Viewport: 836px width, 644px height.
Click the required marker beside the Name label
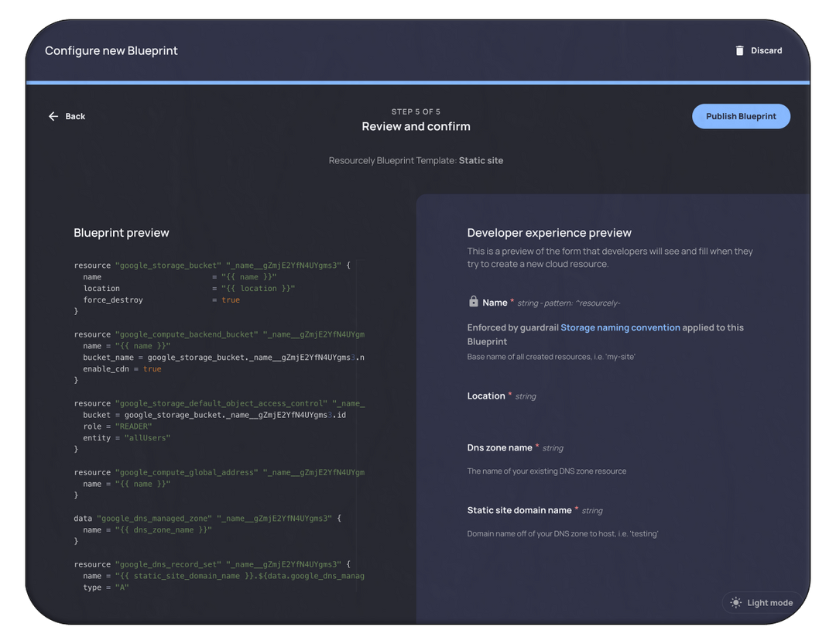(x=512, y=300)
